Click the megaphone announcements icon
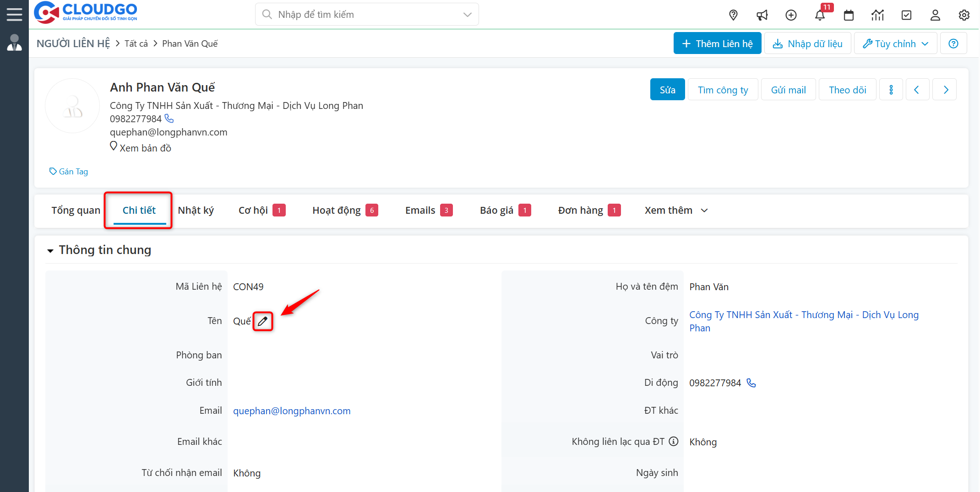 coord(762,15)
